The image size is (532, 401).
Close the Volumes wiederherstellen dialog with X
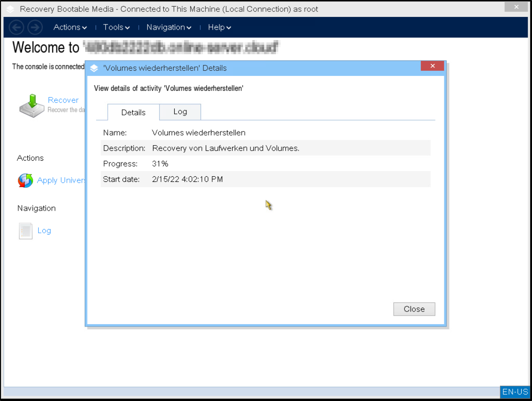[x=432, y=66]
